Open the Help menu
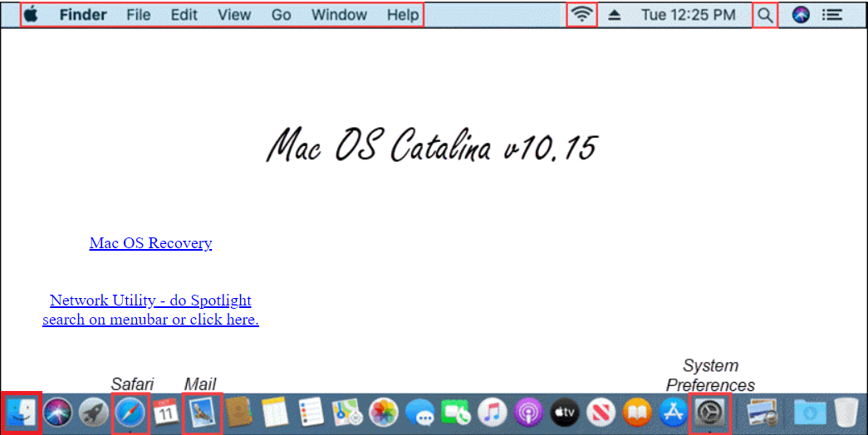The image size is (868, 435). pos(403,15)
